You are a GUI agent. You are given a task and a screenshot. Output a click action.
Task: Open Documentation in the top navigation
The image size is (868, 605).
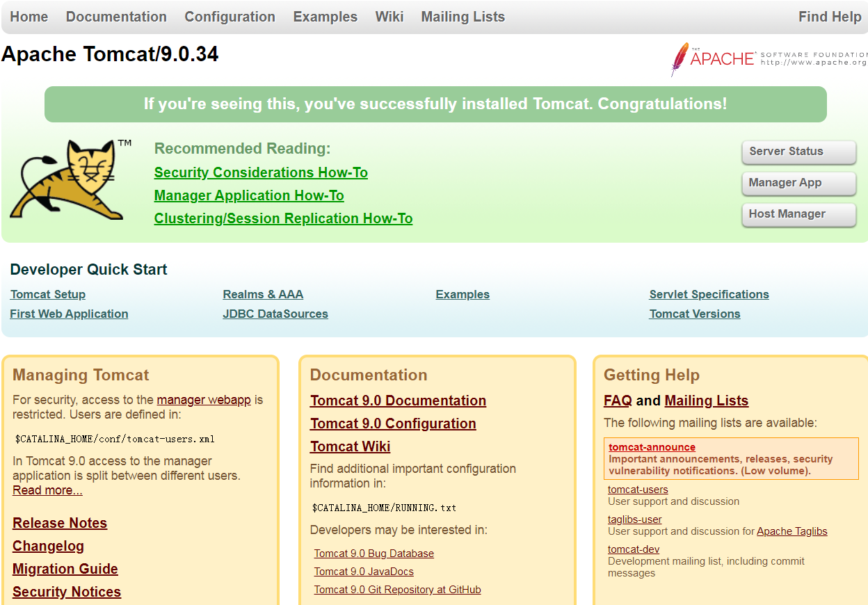coord(116,17)
